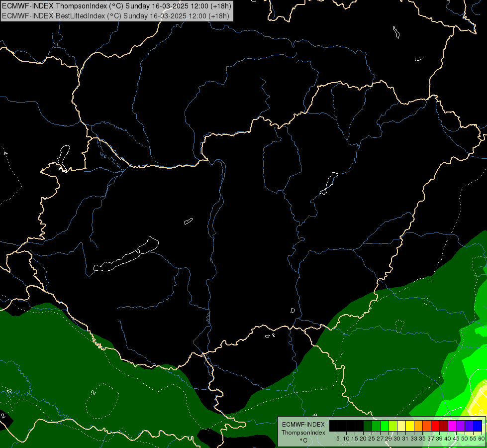Click legend tick value '20'
487x448 pixels.
[363, 439]
